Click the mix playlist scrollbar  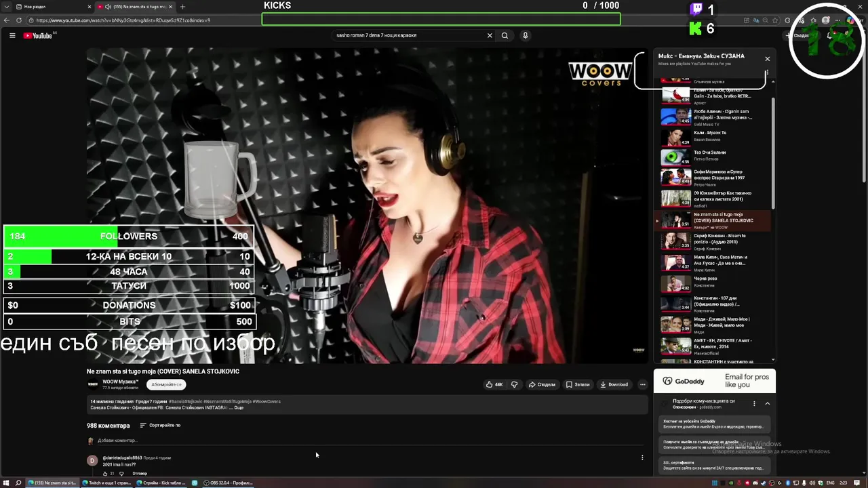click(773, 152)
